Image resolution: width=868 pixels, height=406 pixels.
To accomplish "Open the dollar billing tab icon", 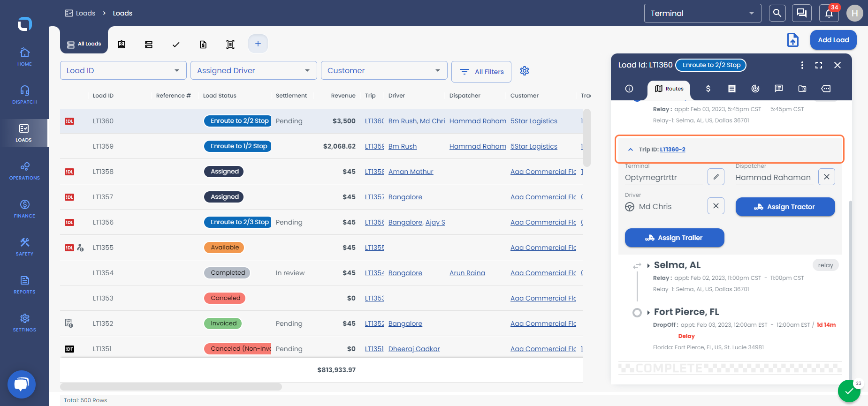I will pyautogui.click(x=708, y=89).
